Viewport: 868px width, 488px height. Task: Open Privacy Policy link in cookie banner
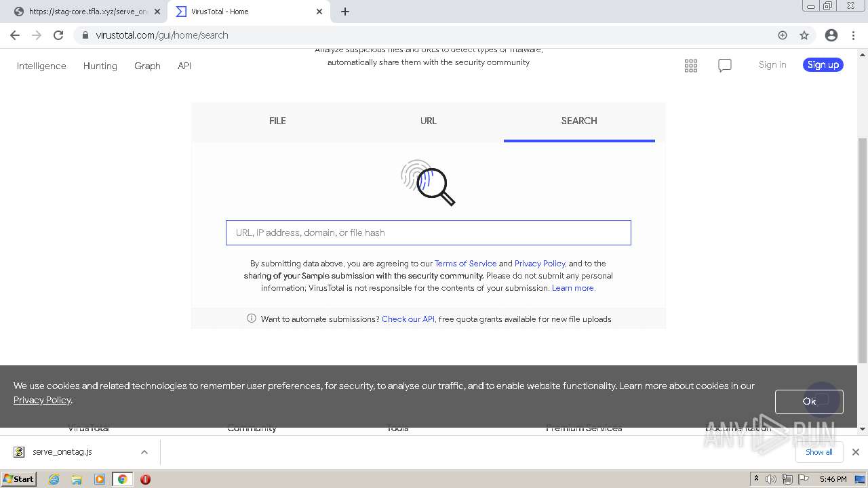pyautogui.click(x=42, y=400)
